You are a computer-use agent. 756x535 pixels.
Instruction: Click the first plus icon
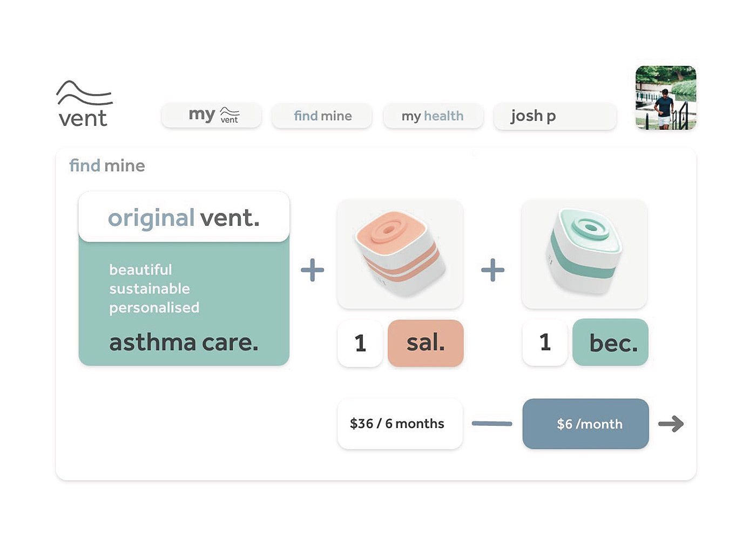click(313, 270)
